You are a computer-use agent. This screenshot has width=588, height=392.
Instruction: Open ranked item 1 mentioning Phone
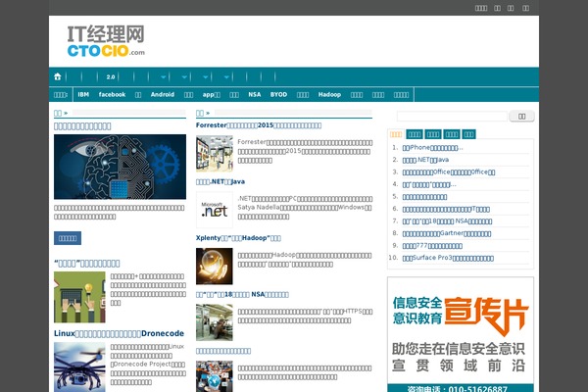(x=432, y=148)
